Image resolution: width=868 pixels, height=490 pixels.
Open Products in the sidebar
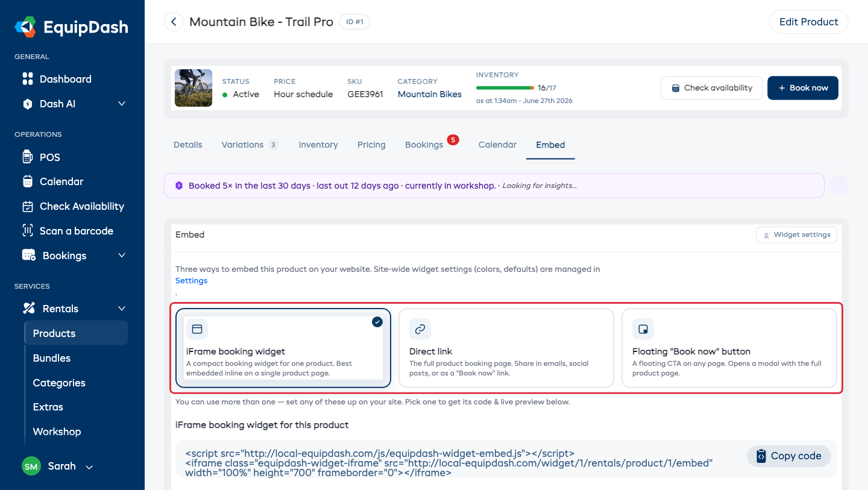pyautogui.click(x=76, y=333)
